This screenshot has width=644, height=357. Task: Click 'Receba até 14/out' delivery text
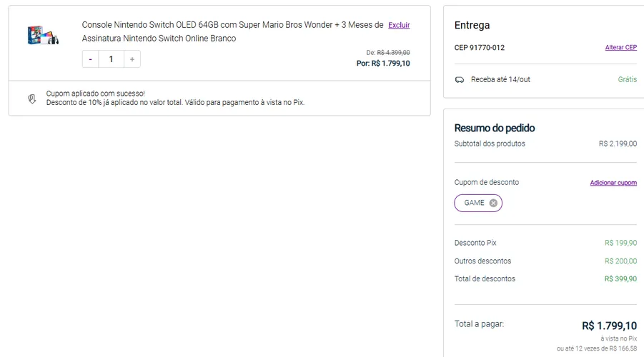500,79
